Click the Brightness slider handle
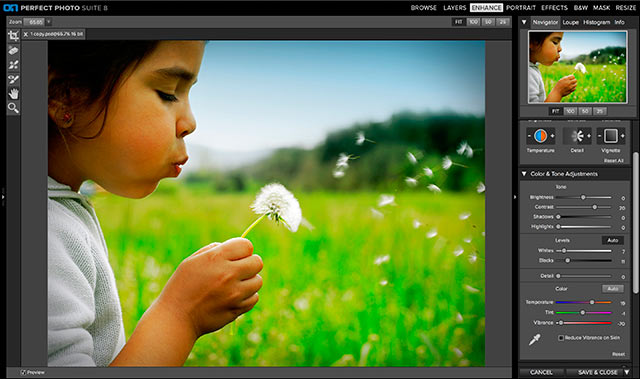 point(583,197)
